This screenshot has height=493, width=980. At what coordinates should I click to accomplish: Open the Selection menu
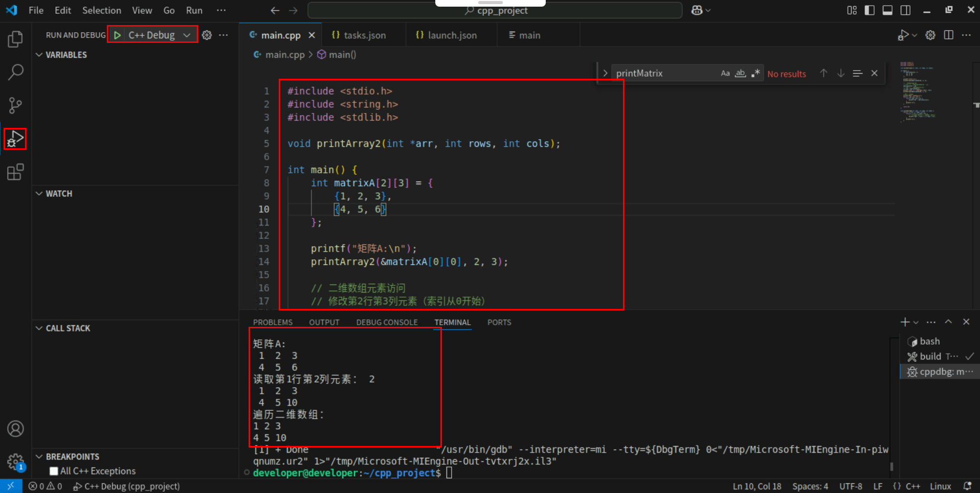coord(101,10)
